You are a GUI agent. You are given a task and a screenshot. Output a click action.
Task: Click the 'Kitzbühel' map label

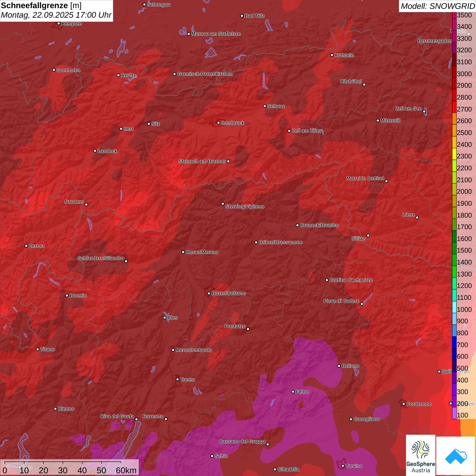coord(351,82)
